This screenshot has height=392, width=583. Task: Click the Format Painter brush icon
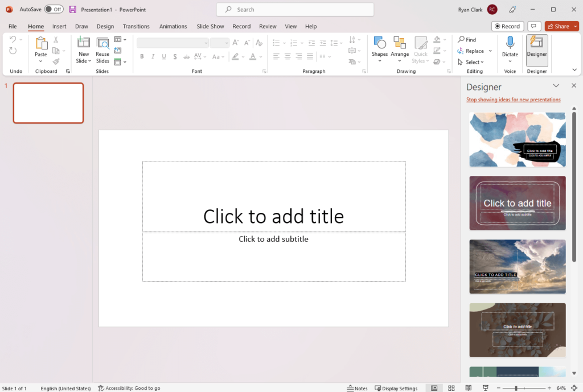pos(56,61)
